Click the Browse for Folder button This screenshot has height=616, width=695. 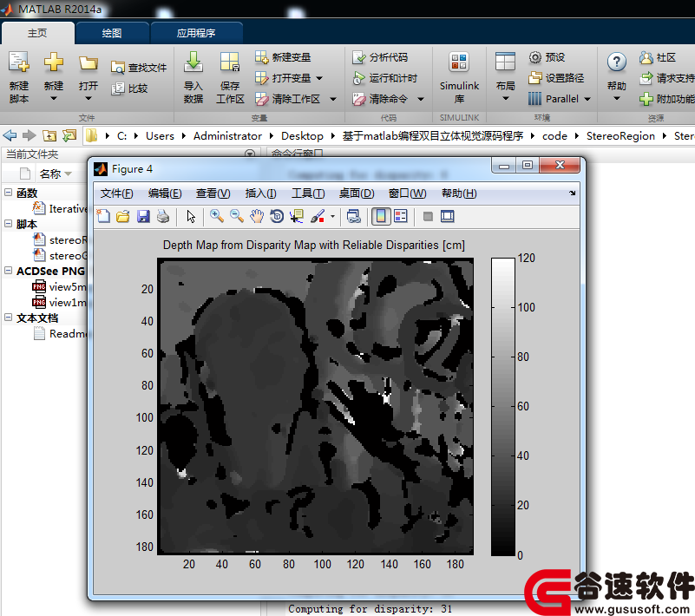coord(69,135)
